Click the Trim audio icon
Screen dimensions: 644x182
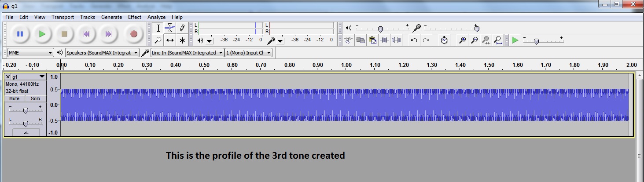[x=385, y=40]
